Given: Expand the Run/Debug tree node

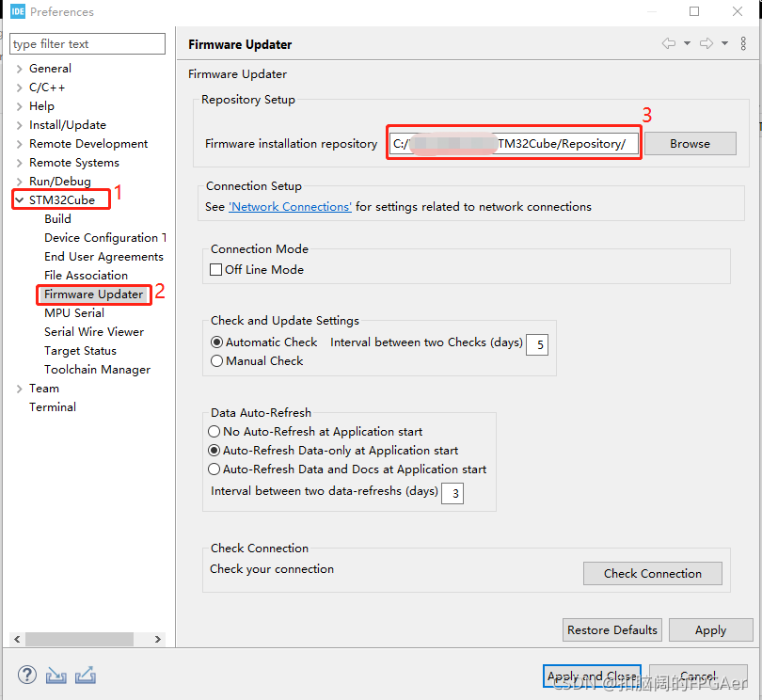Looking at the screenshot, I should point(20,182).
